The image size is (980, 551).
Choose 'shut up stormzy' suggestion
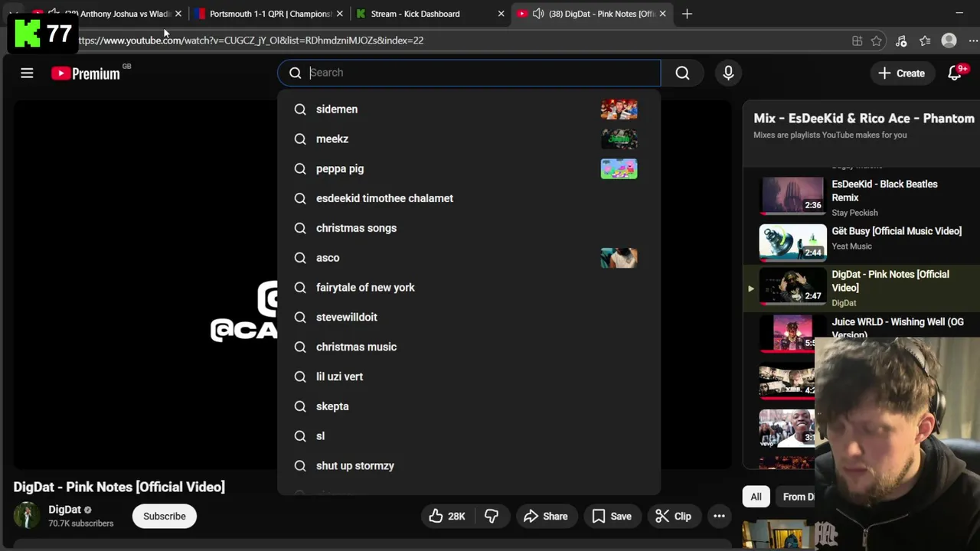[469, 466]
